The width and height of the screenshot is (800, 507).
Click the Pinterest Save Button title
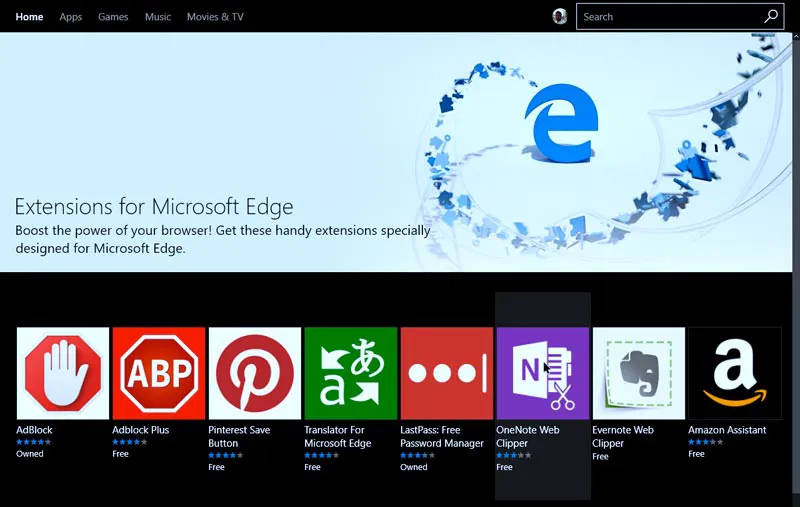coord(239,437)
